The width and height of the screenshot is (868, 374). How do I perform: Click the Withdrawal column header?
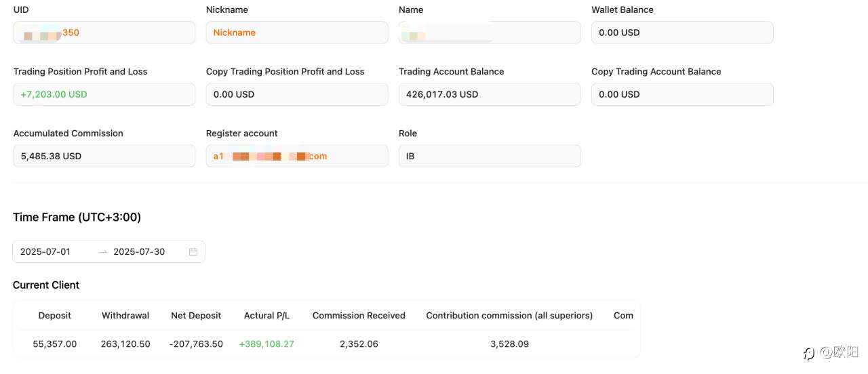(125, 316)
